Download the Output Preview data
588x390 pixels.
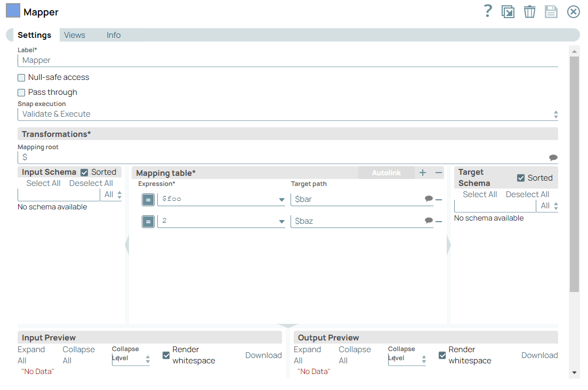click(539, 355)
